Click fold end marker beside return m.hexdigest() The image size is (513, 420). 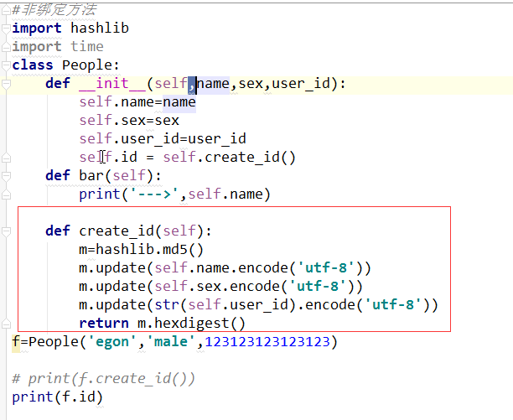pos(6,324)
